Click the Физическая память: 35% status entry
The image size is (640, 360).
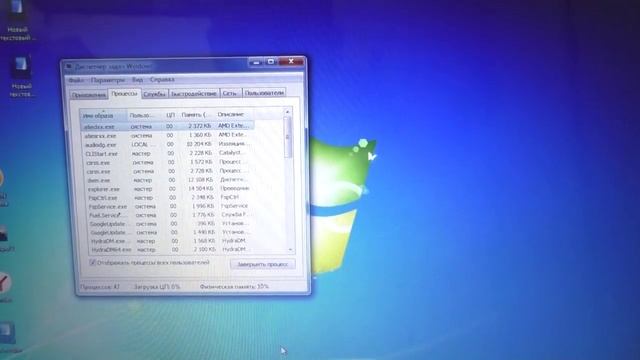[x=234, y=287]
